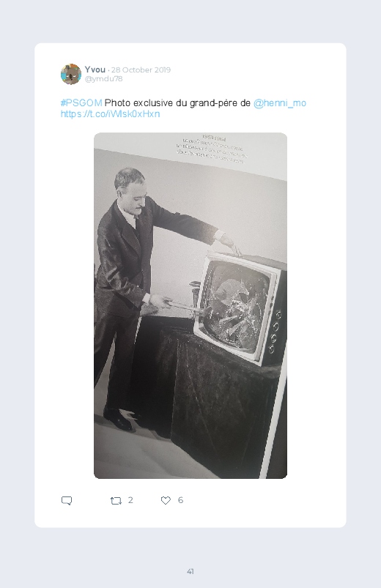
Task: Retweet using the retweet arrows icon
Action: 116,501
